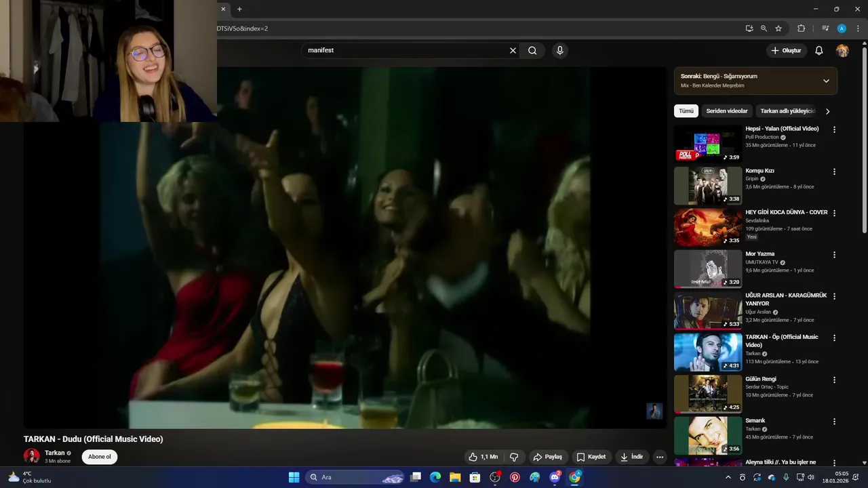
Task: Show more filter chips with right arrow
Action: click(827, 111)
